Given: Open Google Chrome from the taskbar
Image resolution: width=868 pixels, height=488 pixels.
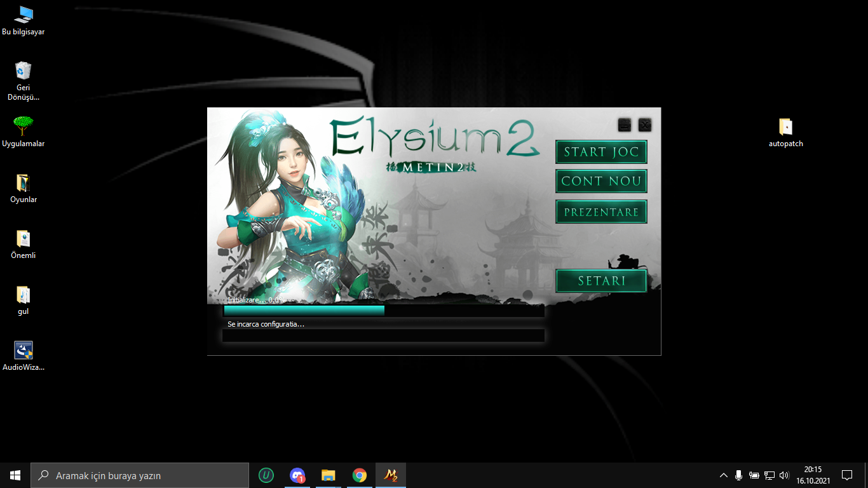Looking at the screenshot, I should [360, 475].
